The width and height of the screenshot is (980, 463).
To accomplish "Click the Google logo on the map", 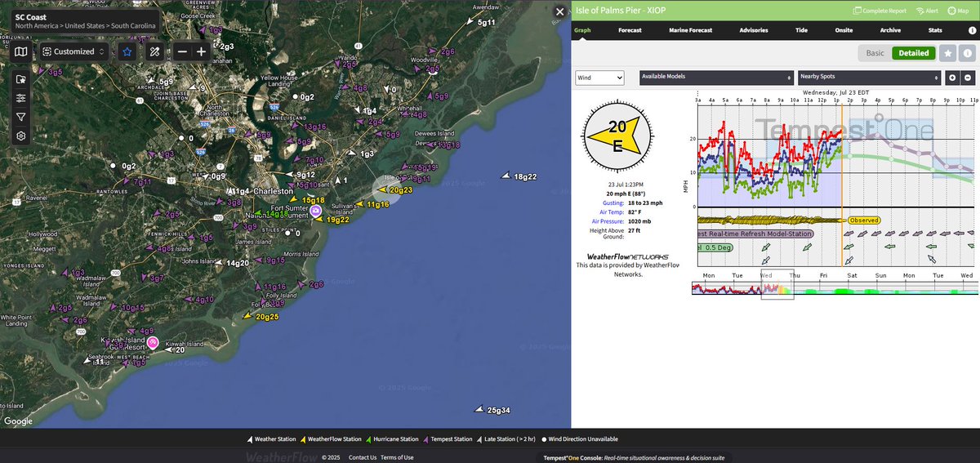I will pos(18,421).
